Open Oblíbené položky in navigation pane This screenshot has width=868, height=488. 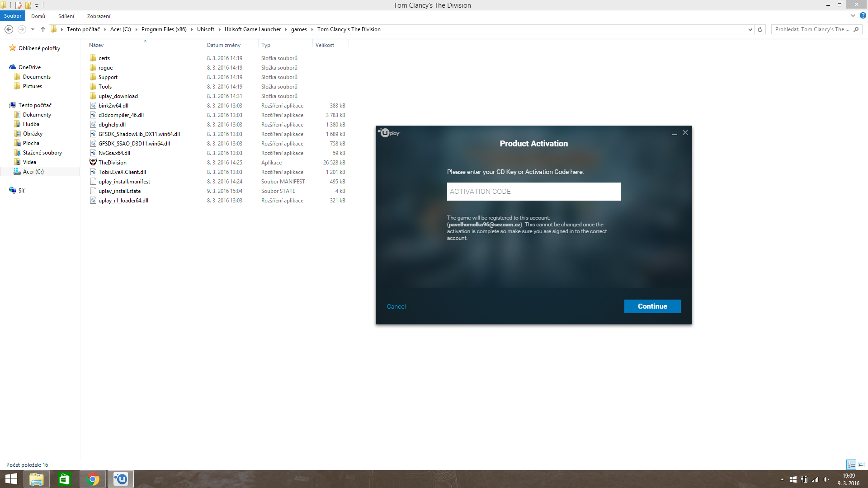pyautogui.click(x=39, y=48)
